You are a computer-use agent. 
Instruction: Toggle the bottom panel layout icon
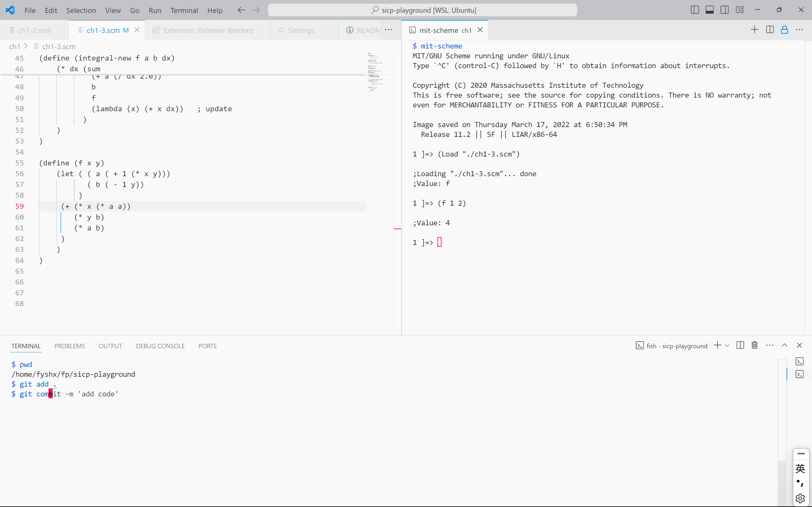tap(710, 10)
